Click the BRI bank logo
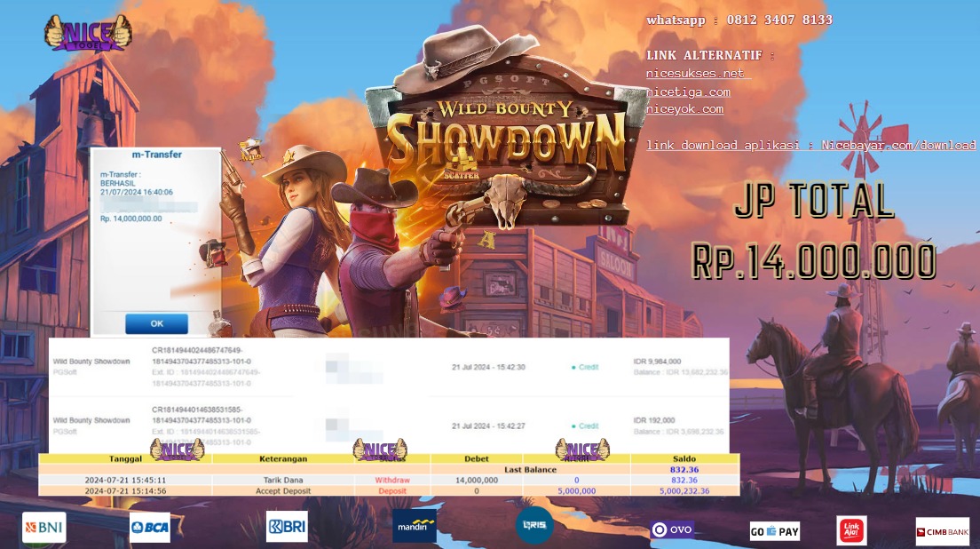The image size is (980, 549). point(287,526)
